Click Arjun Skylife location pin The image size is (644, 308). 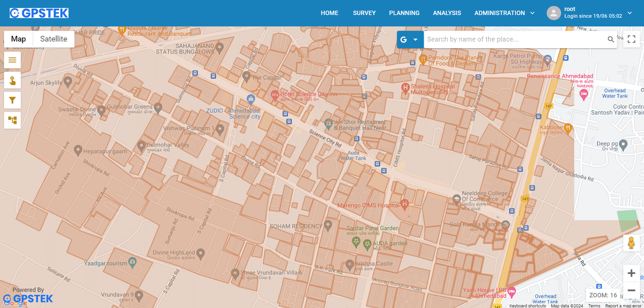(68, 82)
